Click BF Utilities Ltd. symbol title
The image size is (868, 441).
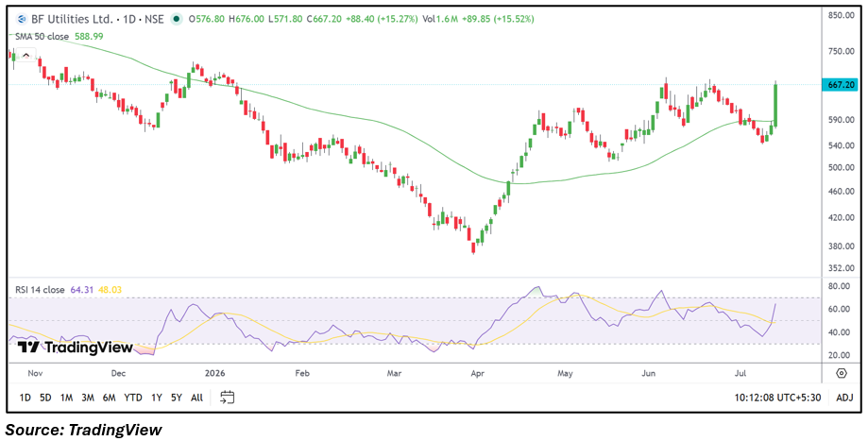(x=72, y=20)
